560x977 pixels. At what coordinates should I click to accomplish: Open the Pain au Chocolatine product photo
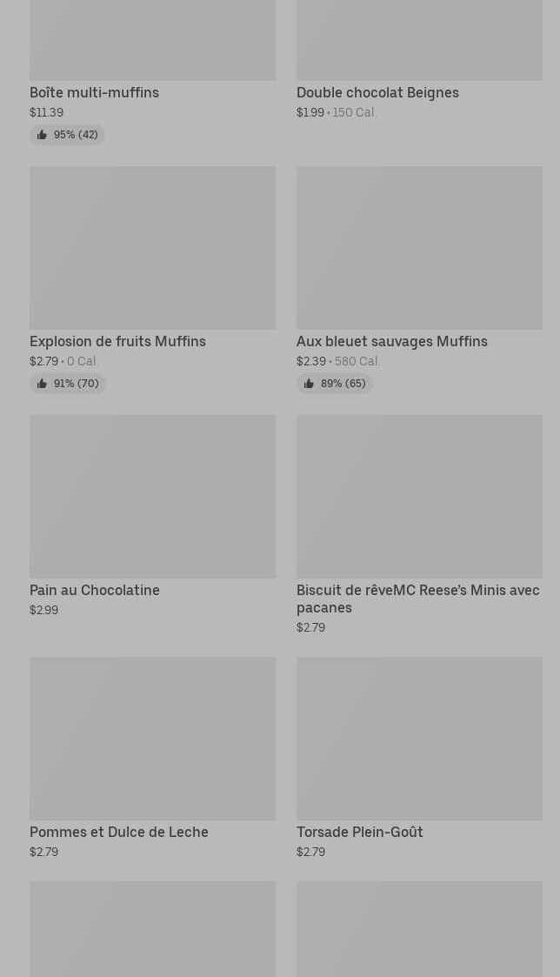(152, 496)
